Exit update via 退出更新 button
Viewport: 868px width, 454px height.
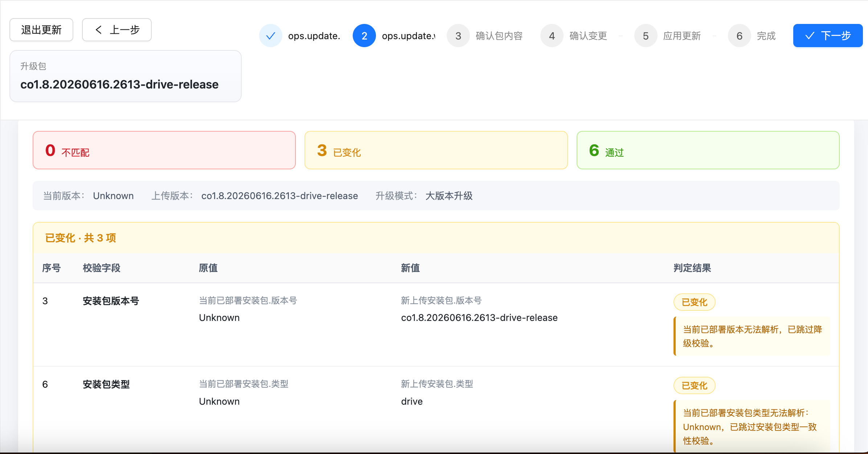(41, 30)
